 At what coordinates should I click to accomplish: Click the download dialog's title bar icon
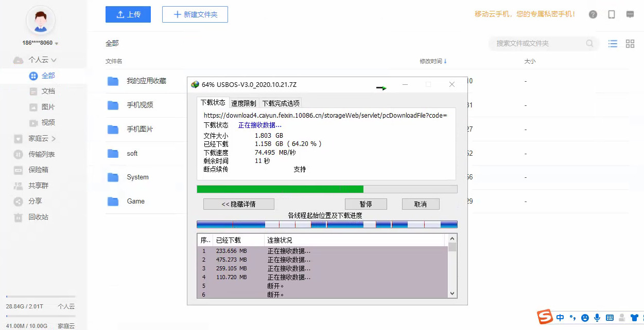(x=195, y=84)
